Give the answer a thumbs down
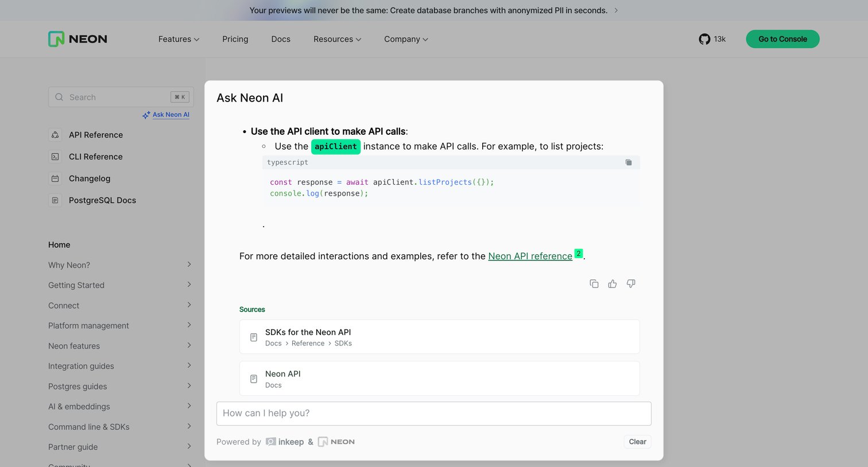This screenshot has height=467, width=868. 631,283
